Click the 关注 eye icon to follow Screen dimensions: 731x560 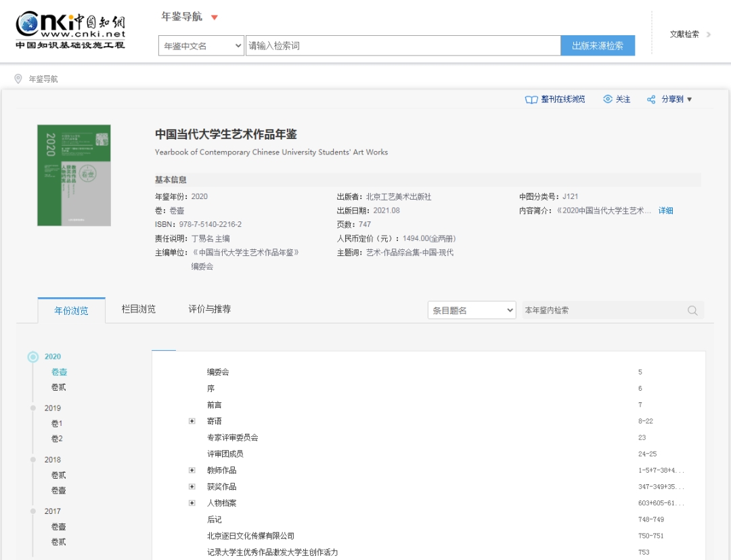[x=608, y=99]
